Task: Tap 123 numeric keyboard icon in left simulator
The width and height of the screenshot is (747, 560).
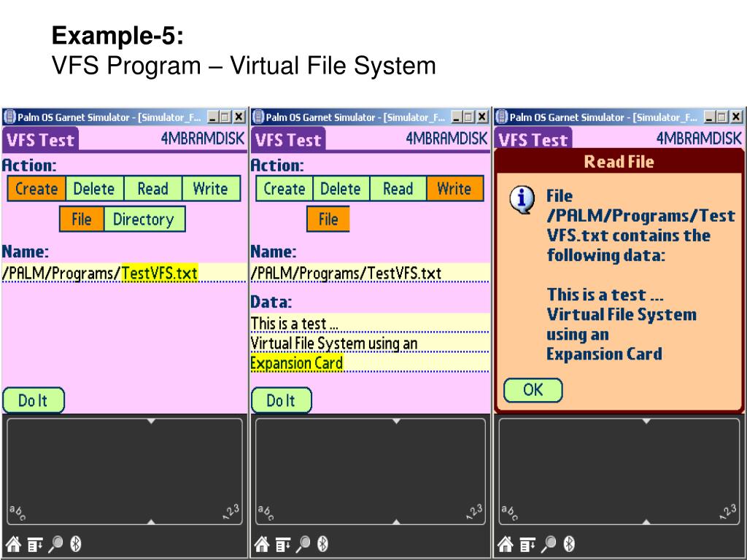Action: point(231,513)
